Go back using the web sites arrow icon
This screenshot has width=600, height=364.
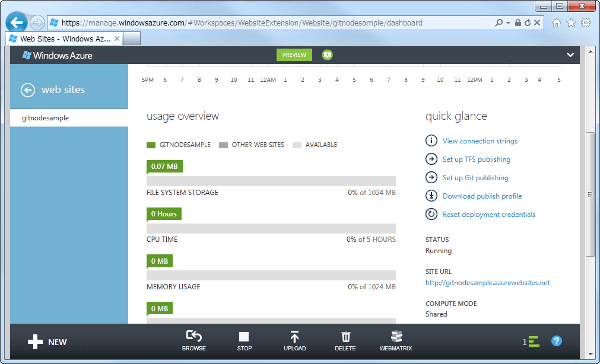pyautogui.click(x=28, y=90)
